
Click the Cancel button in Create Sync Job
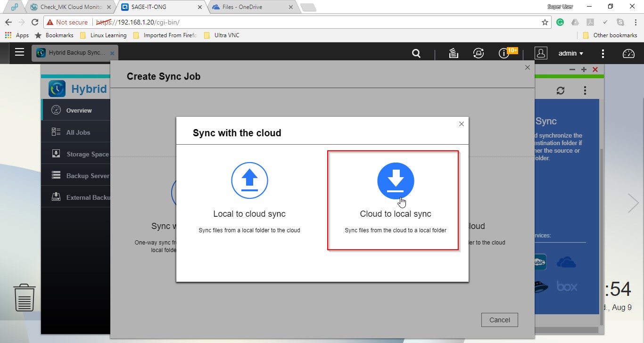point(499,320)
